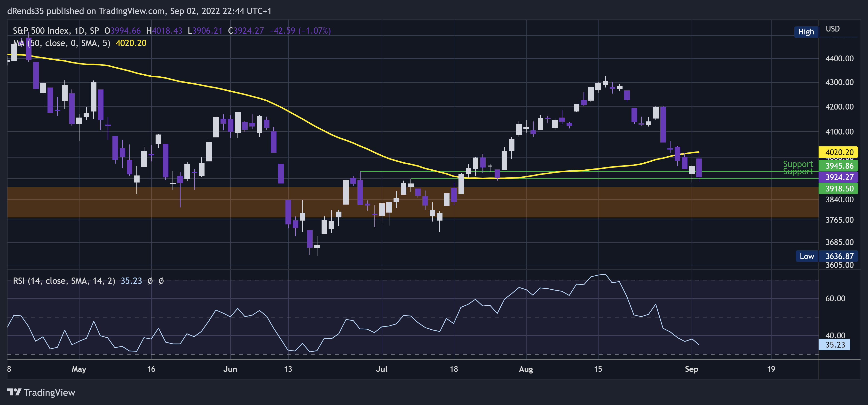
Task: Click the USD currency label
Action: pos(833,29)
